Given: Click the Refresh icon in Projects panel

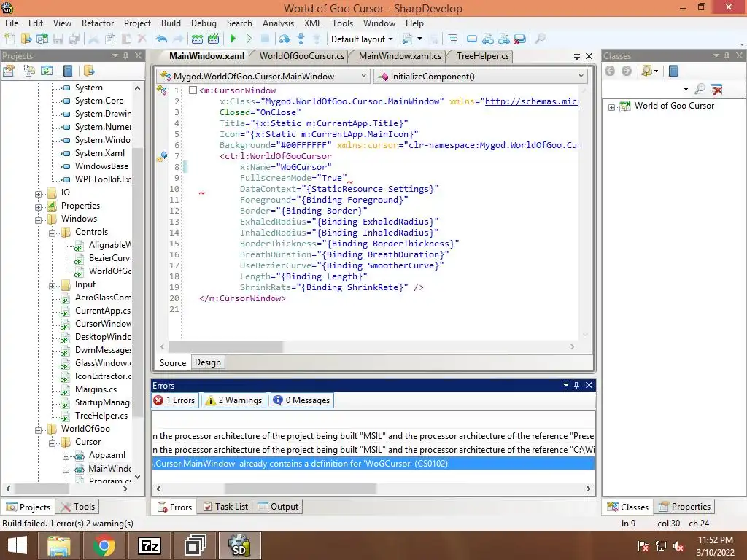Looking at the screenshot, I should (x=46, y=71).
